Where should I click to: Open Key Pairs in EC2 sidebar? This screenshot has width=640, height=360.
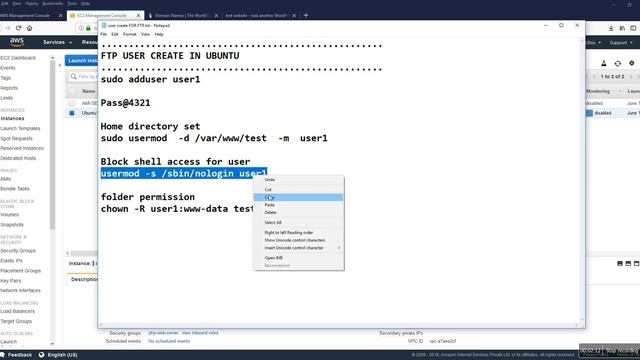pyautogui.click(x=11, y=281)
